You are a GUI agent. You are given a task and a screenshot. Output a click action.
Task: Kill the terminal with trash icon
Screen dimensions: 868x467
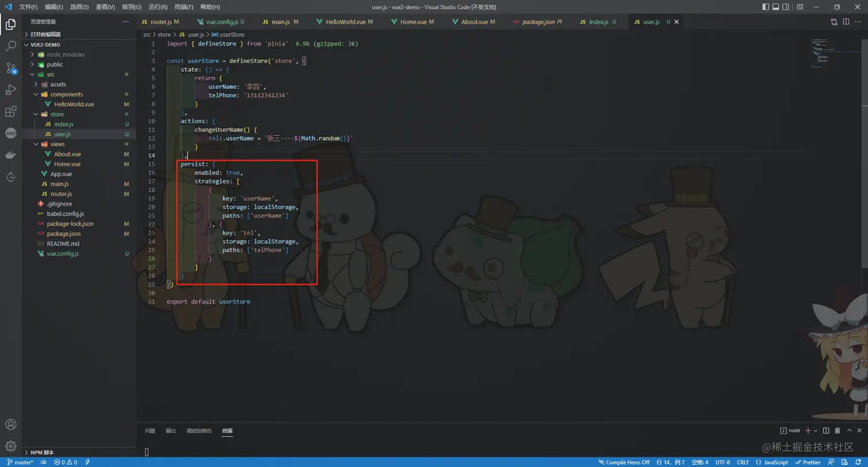pyautogui.click(x=838, y=430)
